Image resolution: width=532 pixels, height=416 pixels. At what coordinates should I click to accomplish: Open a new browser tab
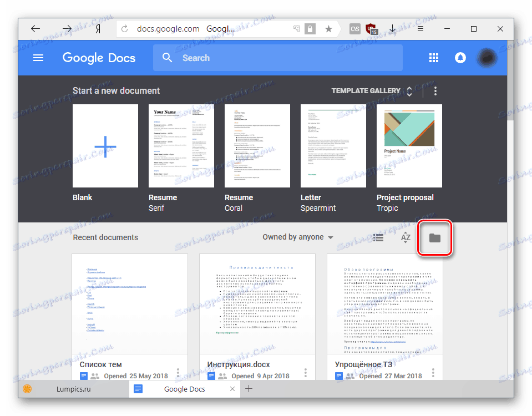tap(249, 388)
